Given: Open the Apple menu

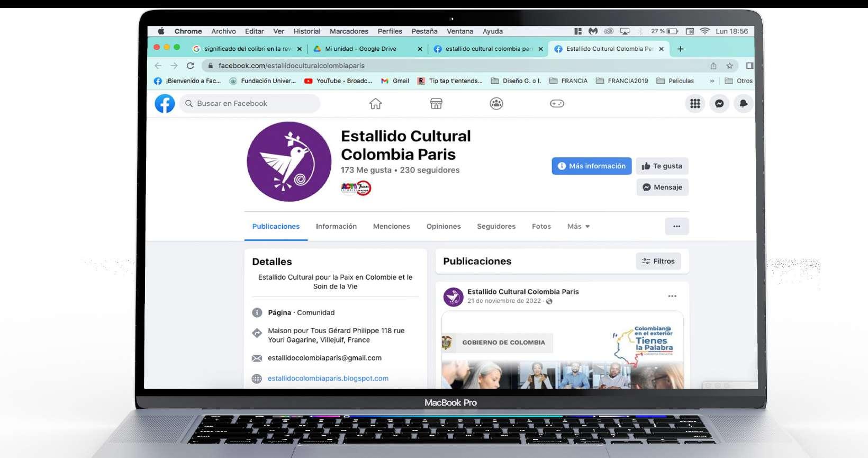Looking at the screenshot, I should (x=161, y=31).
